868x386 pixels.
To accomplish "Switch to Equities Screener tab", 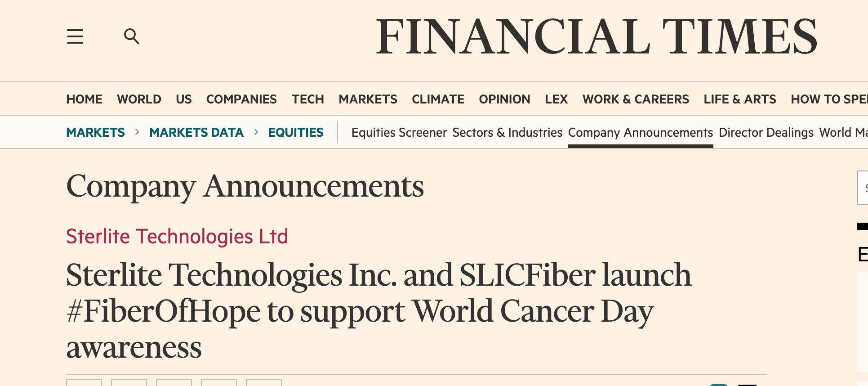I will (x=399, y=132).
